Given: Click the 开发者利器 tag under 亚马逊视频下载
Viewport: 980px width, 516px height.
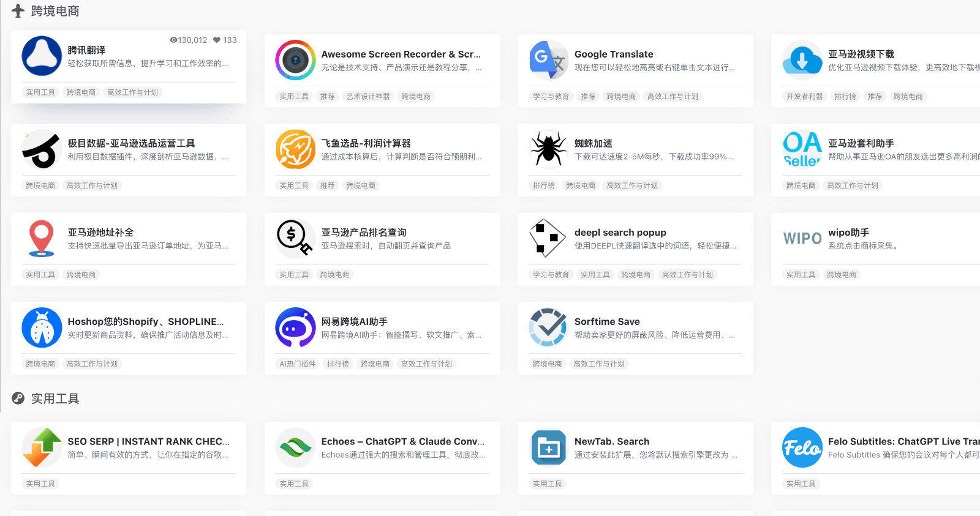Looking at the screenshot, I should click(x=804, y=97).
